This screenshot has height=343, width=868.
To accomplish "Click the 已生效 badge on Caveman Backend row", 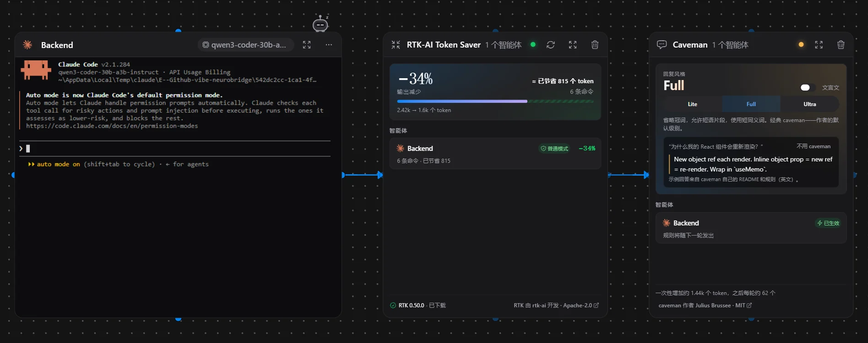I will (x=829, y=223).
